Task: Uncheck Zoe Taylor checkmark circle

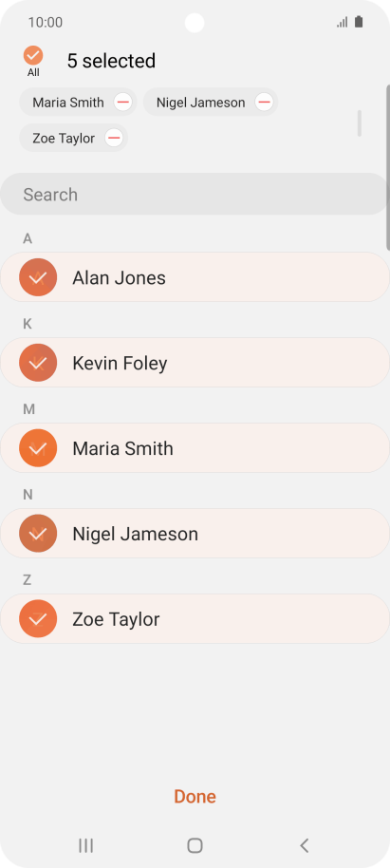Action: coord(38,619)
